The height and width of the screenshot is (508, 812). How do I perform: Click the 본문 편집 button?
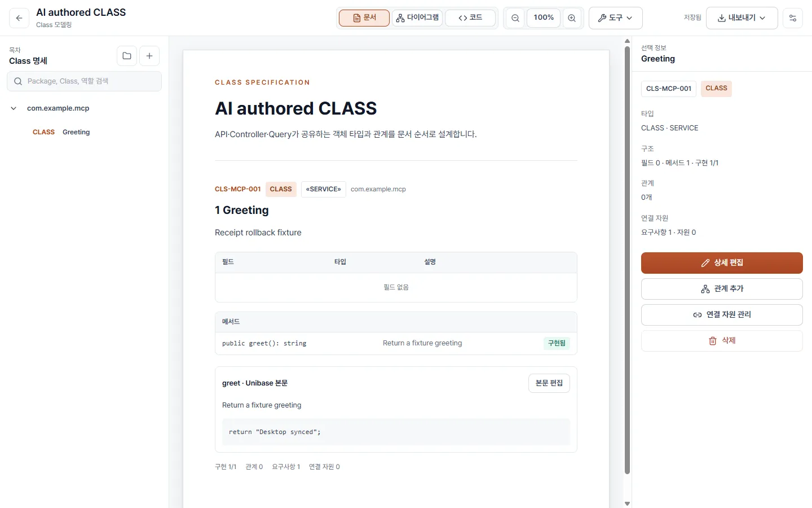(549, 383)
